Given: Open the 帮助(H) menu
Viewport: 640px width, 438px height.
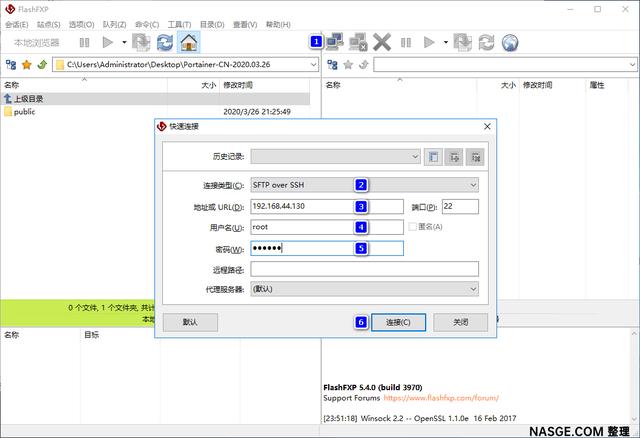Looking at the screenshot, I should tap(278, 24).
